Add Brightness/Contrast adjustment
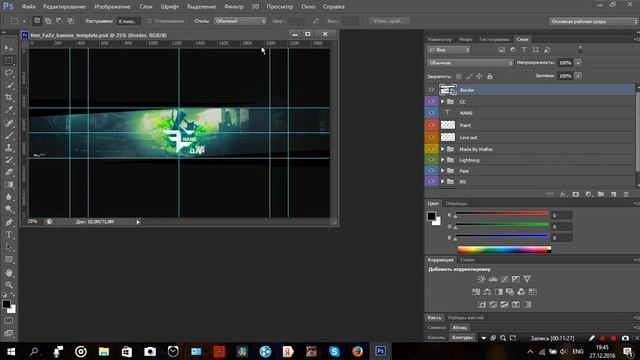 (482, 279)
